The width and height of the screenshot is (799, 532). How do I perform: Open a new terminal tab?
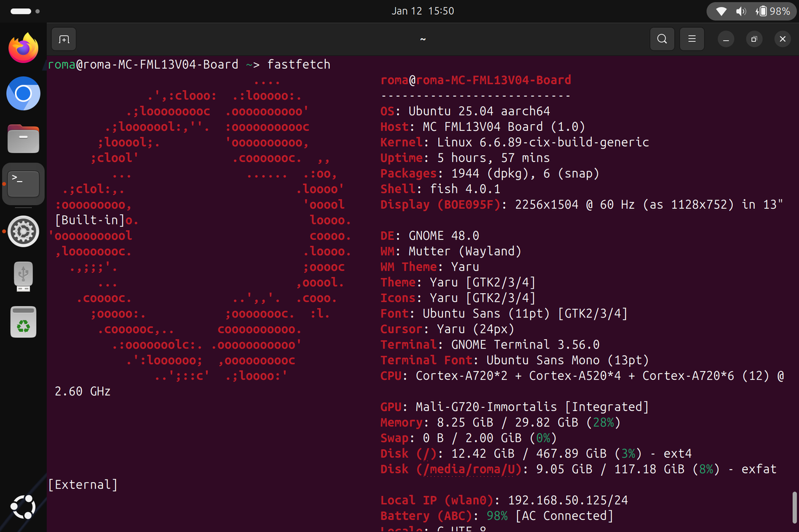tap(64, 39)
